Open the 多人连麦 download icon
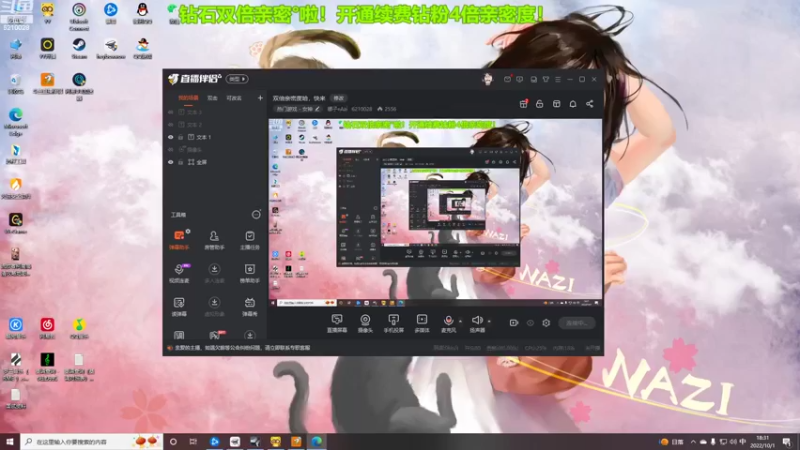The image size is (800, 450). point(214,273)
